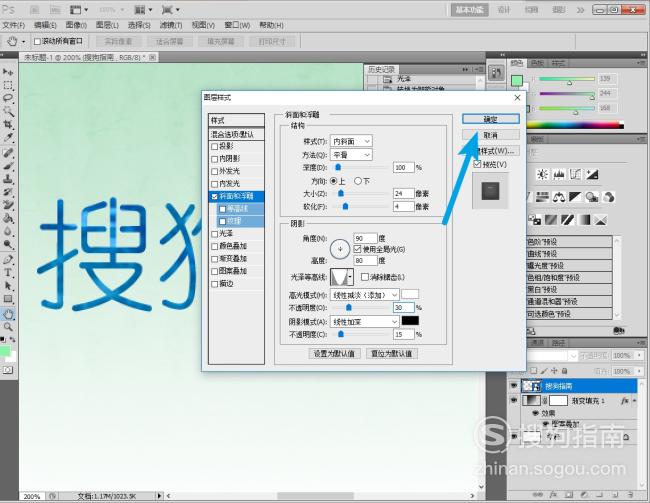Click the 大小(Z) value input field
This screenshot has height=503, width=650.
403,194
